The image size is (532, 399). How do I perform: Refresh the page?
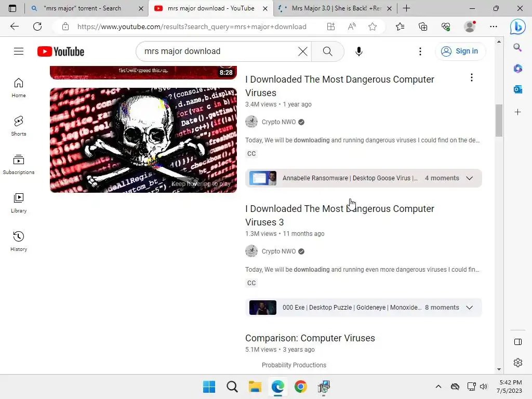click(x=37, y=26)
